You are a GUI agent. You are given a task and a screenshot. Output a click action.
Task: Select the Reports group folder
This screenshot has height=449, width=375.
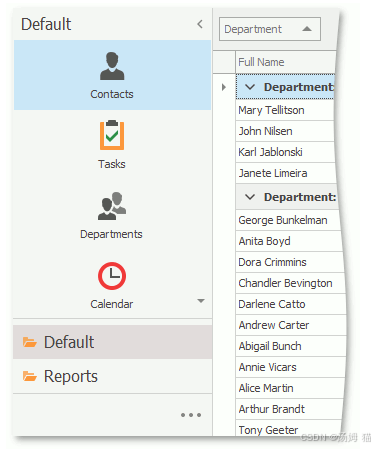(x=113, y=376)
